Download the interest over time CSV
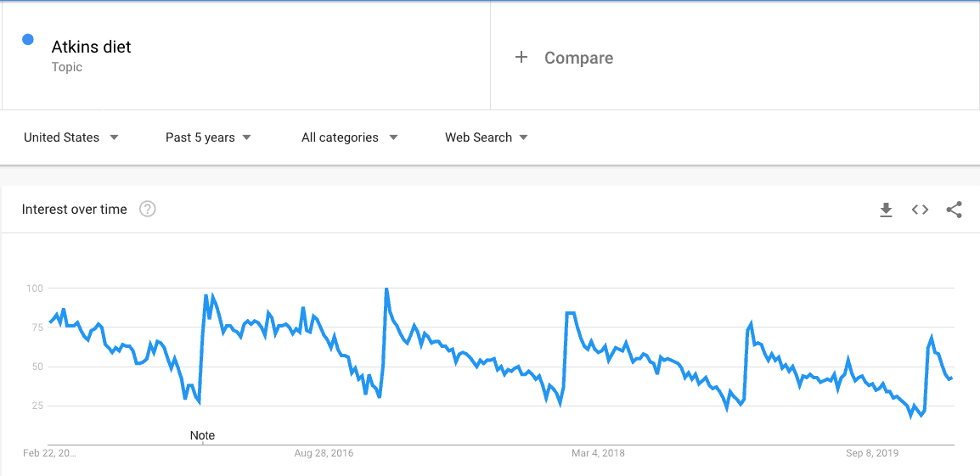980x476 pixels. coord(886,210)
